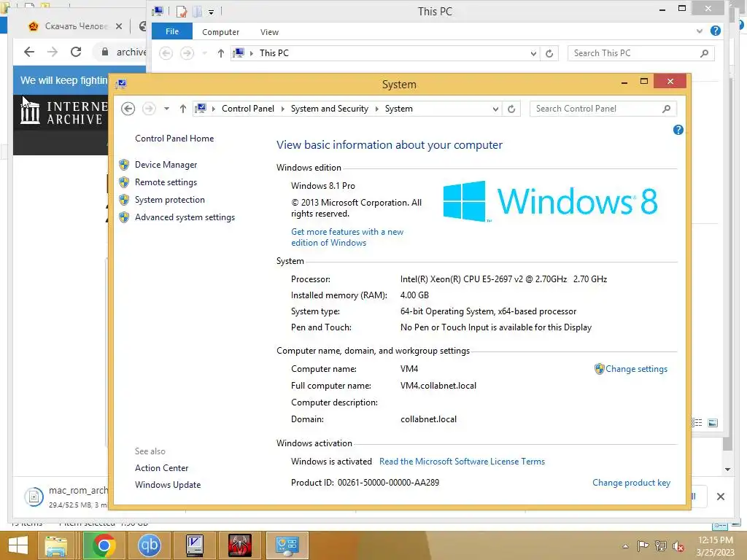Open Action Center under See also
This screenshot has height=560, width=747.
[x=161, y=468]
